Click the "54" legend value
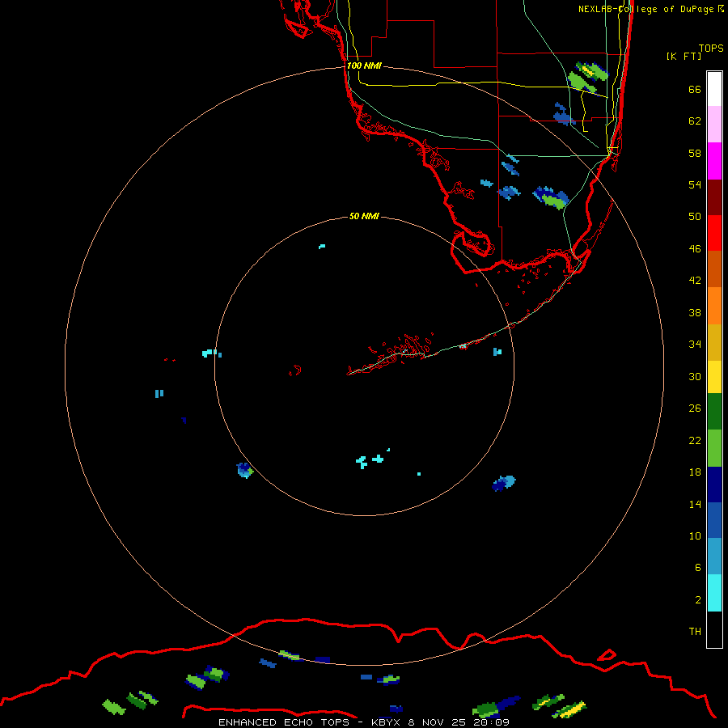This screenshot has height=728, width=728. pos(695,184)
